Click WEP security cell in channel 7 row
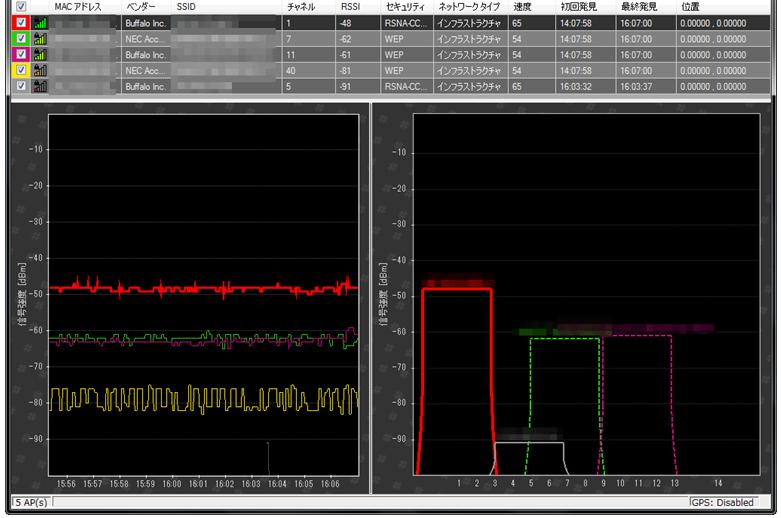The width and height of the screenshot is (781, 518). (394, 39)
